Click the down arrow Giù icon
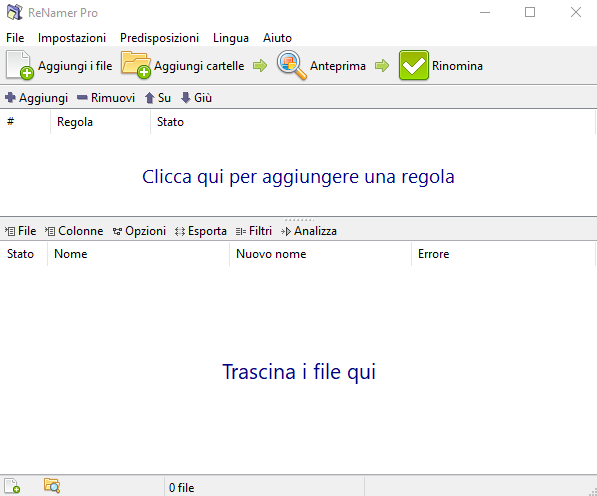Viewport: 597px width, 496px height. coord(185,98)
